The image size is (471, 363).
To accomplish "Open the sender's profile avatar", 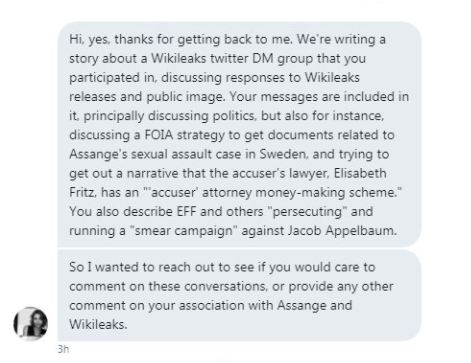I will coord(30,323).
